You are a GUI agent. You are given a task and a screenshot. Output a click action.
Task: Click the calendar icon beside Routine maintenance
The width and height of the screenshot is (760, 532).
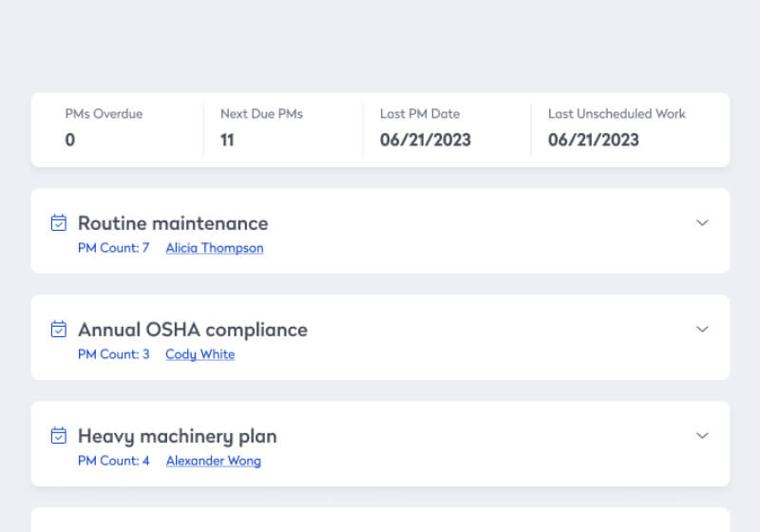click(59, 223)
